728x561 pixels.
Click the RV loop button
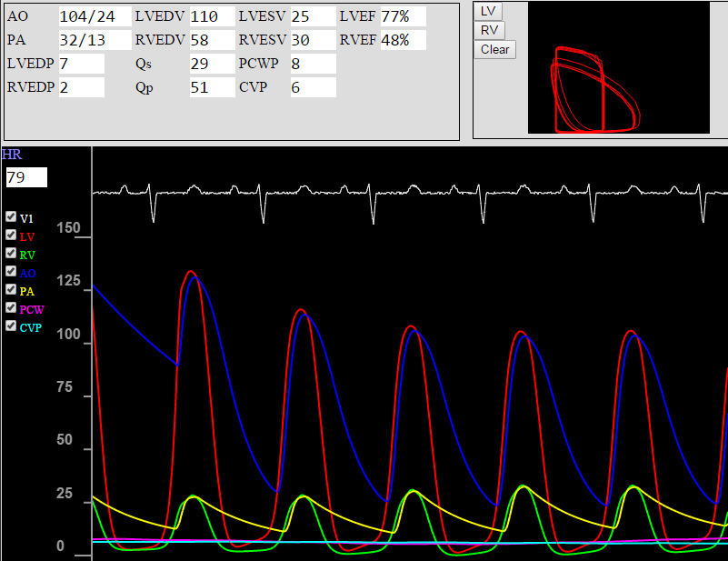pyautogui.click(x=489, y=30)
